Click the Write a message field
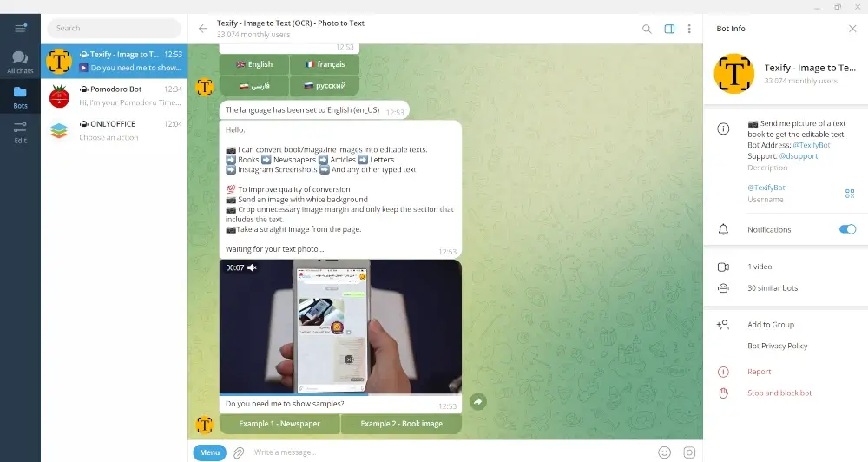The width and height of the screenshot is (868, 462). 451,452
